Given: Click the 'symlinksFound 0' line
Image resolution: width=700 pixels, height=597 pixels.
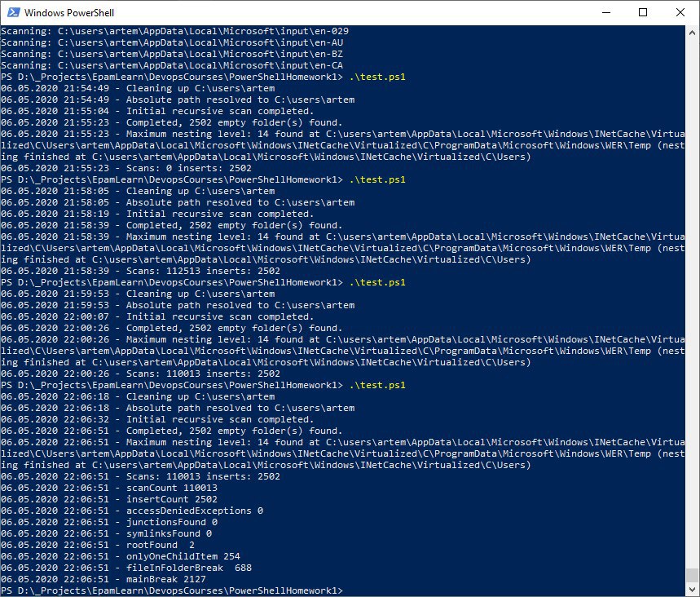Looking at the screenshot, I should (107, 533).
